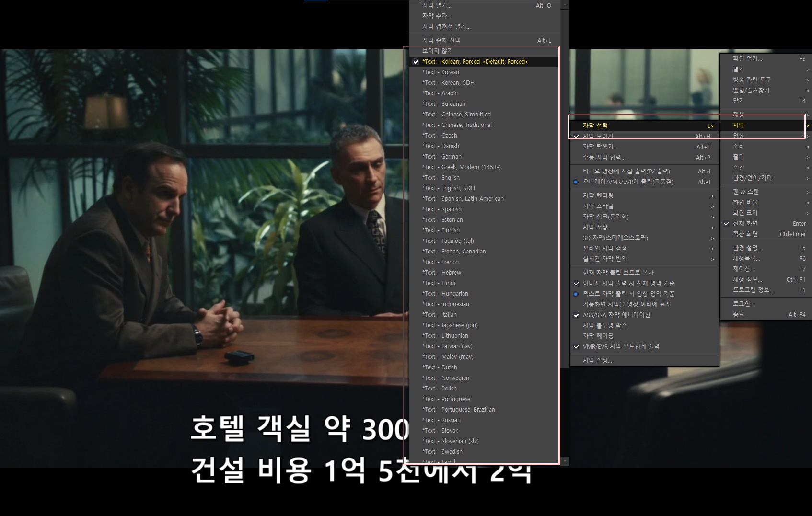Click '종료' to exit player

766,314
